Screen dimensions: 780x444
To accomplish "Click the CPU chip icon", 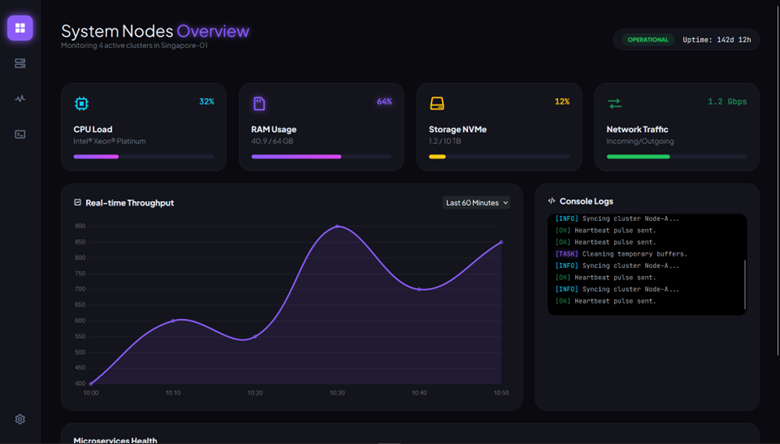I will pyautogui.click(x=81, y=103).
